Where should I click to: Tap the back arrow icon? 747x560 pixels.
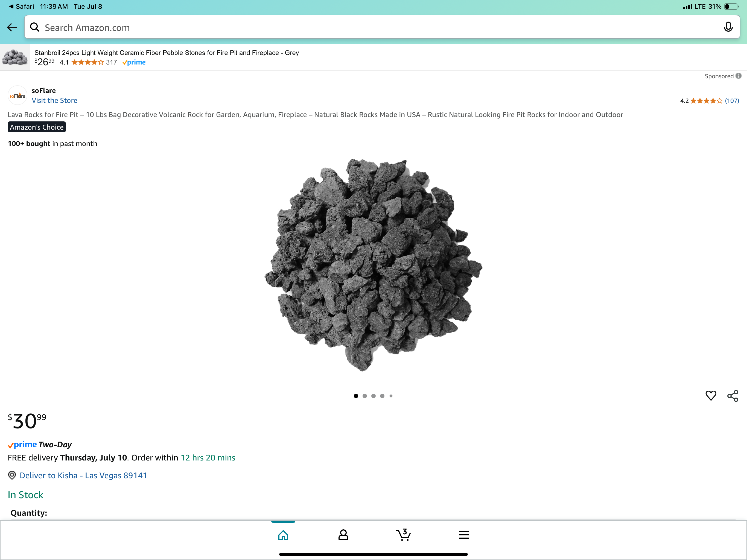pos(12,27)
